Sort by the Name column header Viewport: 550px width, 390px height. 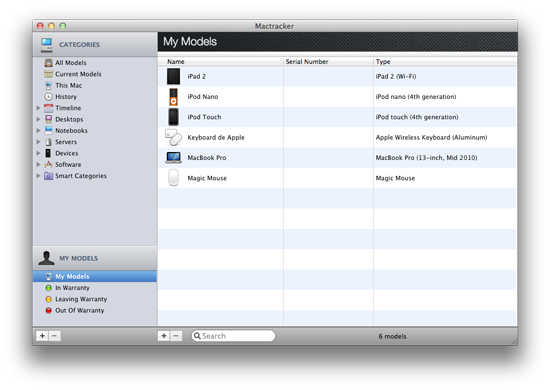(220, 62)
